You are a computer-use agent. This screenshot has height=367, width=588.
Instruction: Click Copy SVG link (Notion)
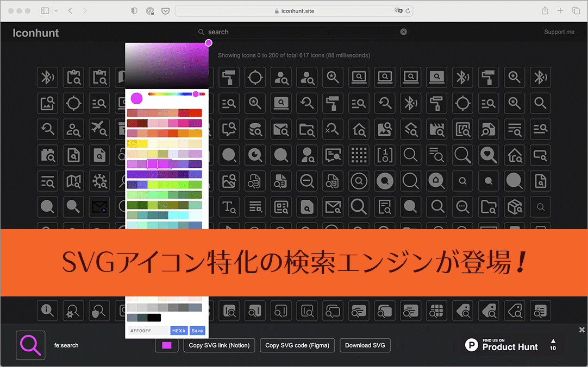click(219, 345)
